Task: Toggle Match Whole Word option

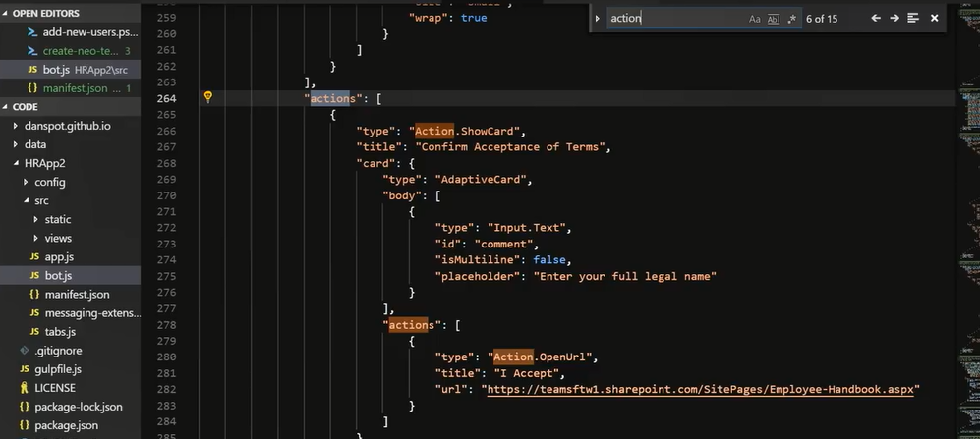Action: point(773,19)
